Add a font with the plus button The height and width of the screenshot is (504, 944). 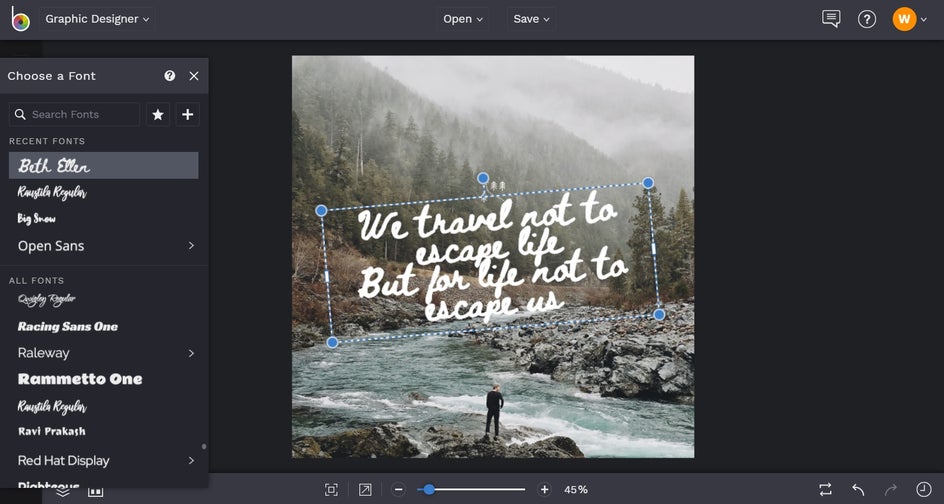click(187, 114)
